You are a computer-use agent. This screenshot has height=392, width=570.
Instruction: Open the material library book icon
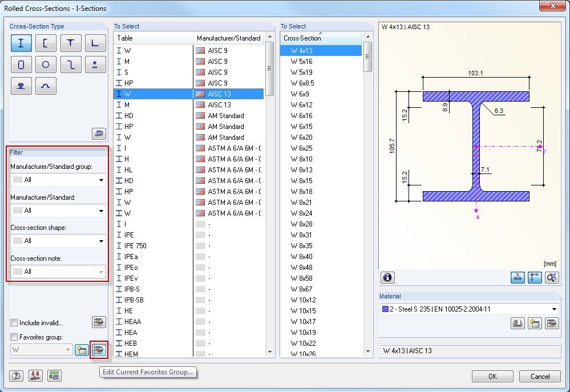(x=518, y=324)
